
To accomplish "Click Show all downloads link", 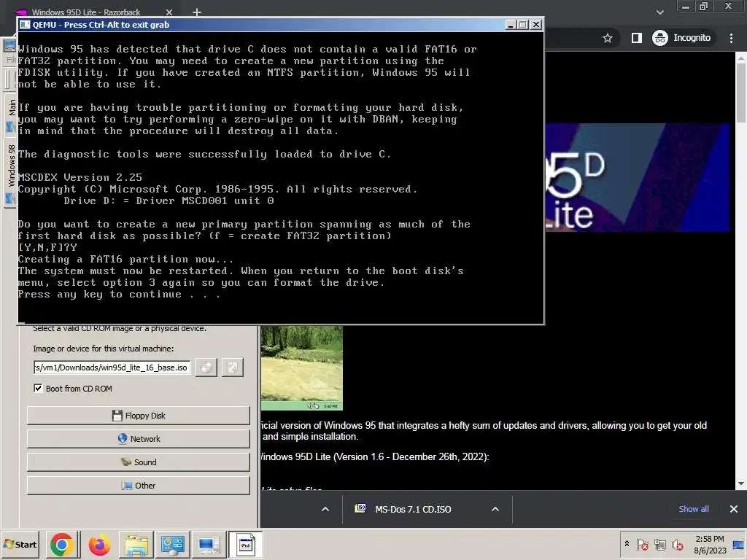I will [x=694, y=509].
